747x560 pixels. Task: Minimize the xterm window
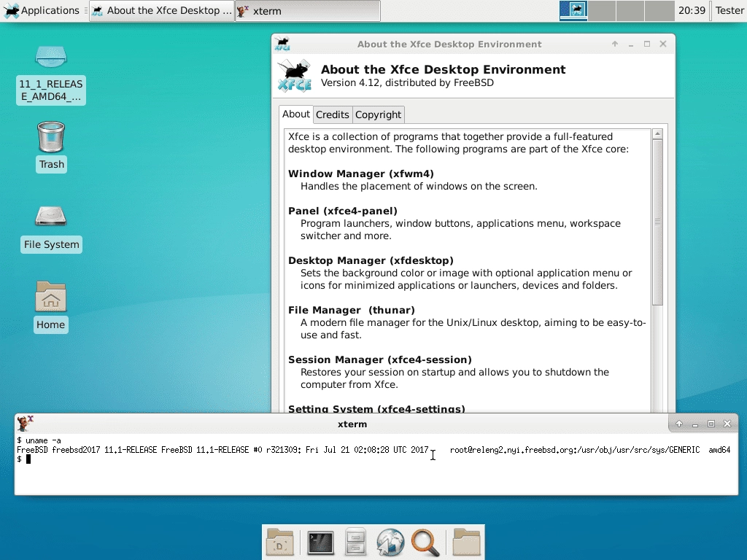pos(695,424)
